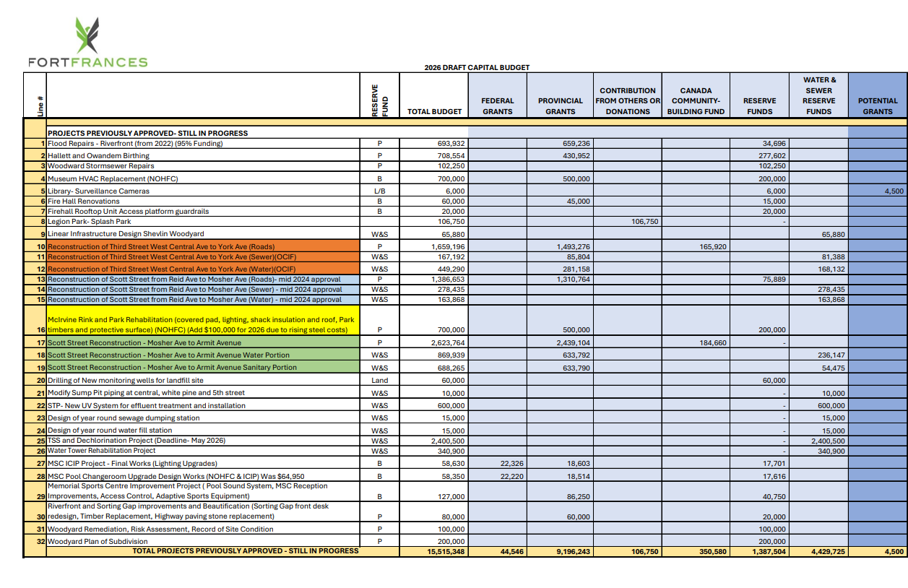Select the Federal Grants column header
908x588 pixels.
click(x=497, y=106)
